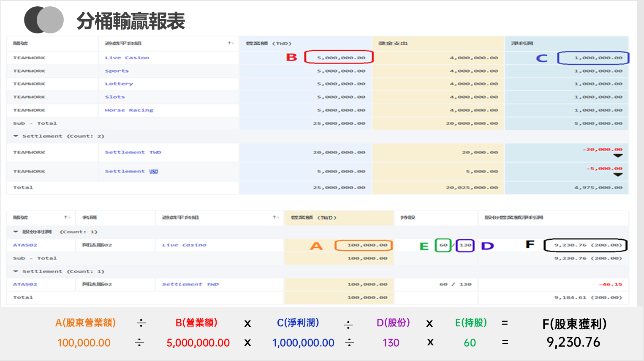Select bonus payout 4,000,000.00 in the Sports row

pos(474,71)
